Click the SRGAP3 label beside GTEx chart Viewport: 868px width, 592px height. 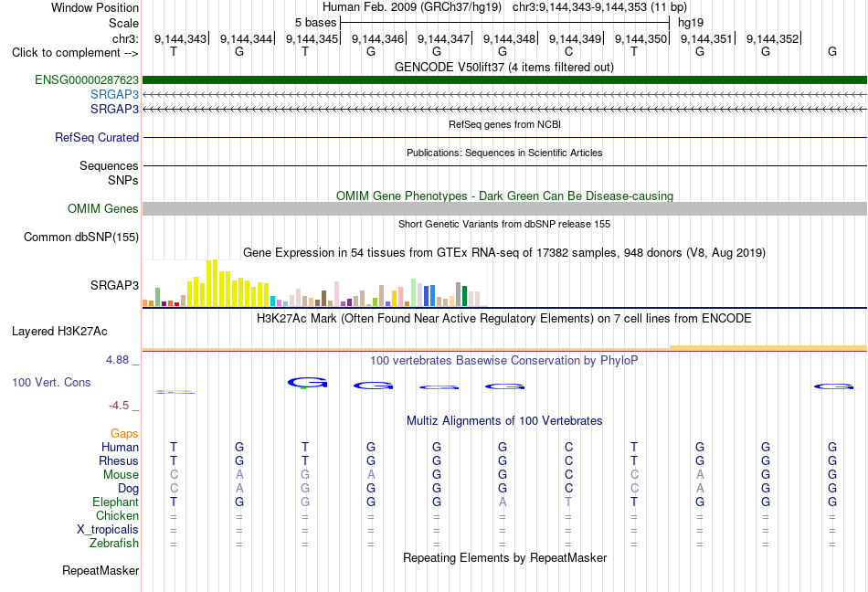pyautogui.click(x=114, y=285)
